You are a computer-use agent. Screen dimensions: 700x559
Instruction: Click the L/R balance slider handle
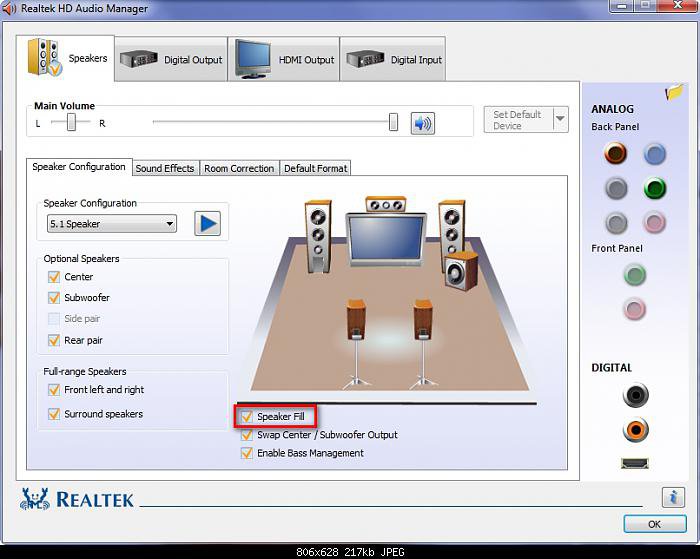click(71, 122)
